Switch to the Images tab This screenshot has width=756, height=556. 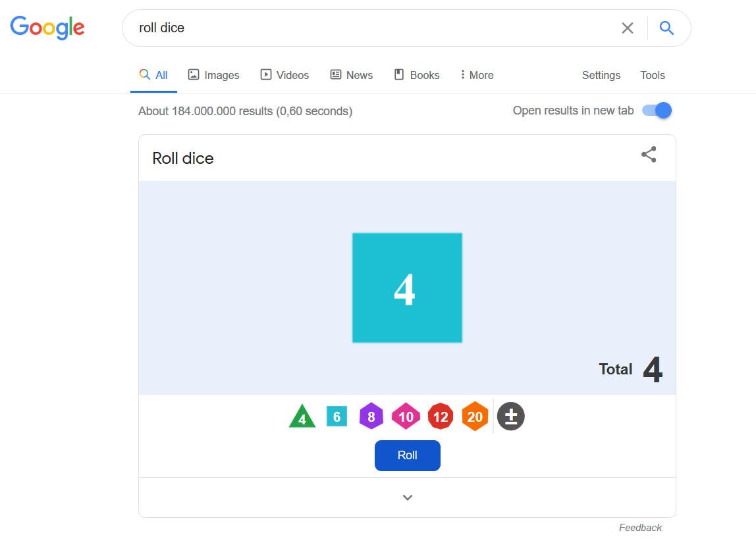tap(213, 75)
